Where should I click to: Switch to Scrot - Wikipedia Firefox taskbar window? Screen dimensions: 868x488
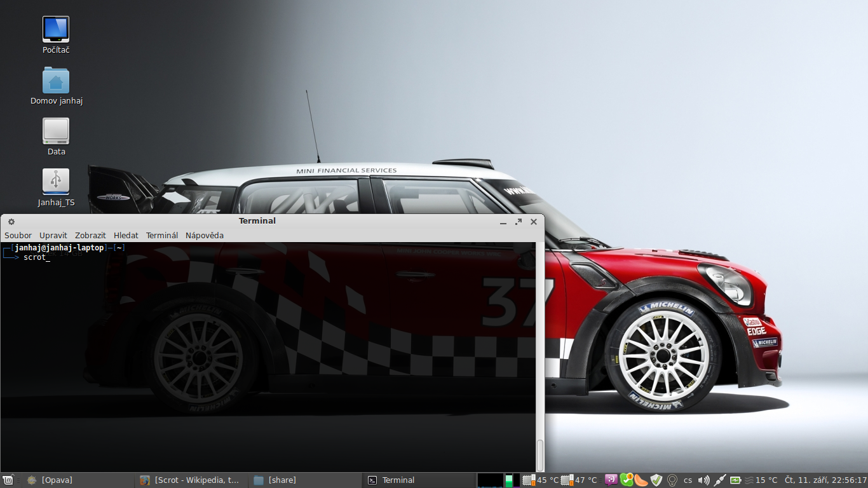191,480
